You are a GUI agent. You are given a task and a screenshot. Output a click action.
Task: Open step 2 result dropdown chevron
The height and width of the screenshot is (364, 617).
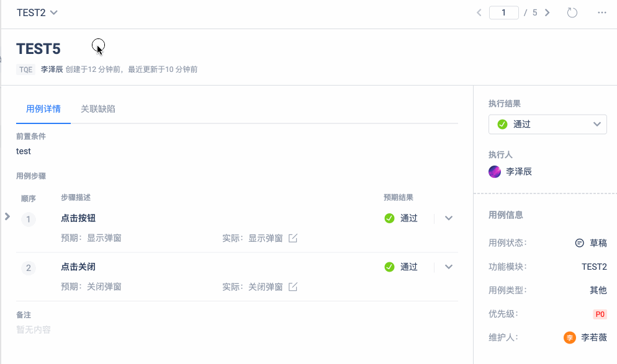pos(449,267)
